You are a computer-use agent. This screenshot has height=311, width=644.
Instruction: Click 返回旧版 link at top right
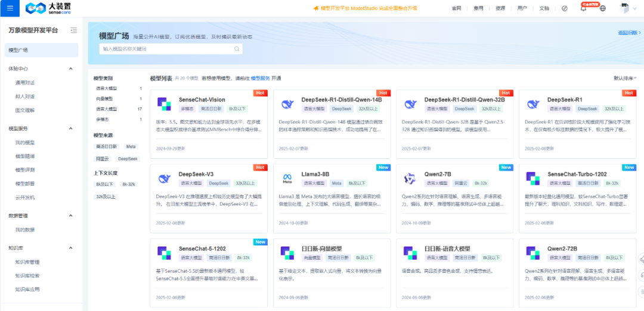click(x=629, y=32)
